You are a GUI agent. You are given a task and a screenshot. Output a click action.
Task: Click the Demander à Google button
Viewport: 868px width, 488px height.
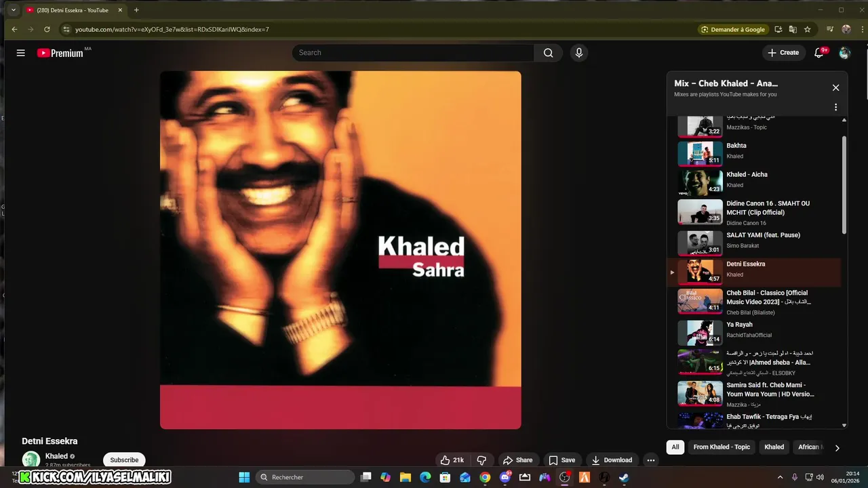point(733,29)
